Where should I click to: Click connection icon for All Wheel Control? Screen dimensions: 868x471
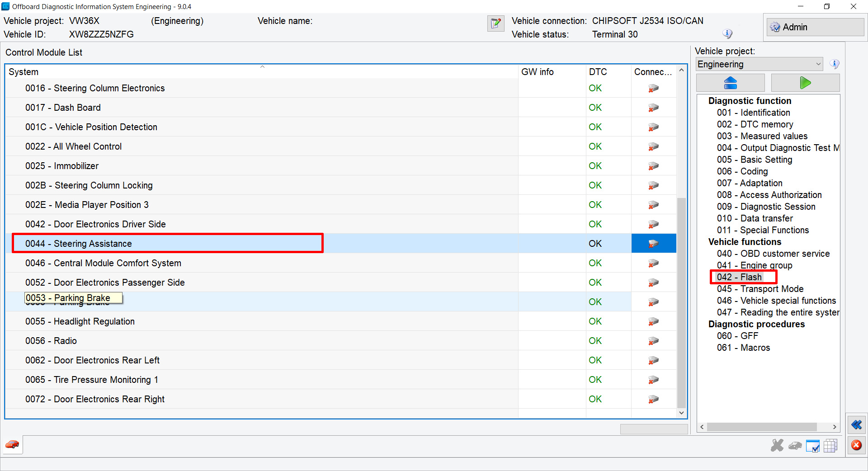pyautogui.click(x=653, y=147)
